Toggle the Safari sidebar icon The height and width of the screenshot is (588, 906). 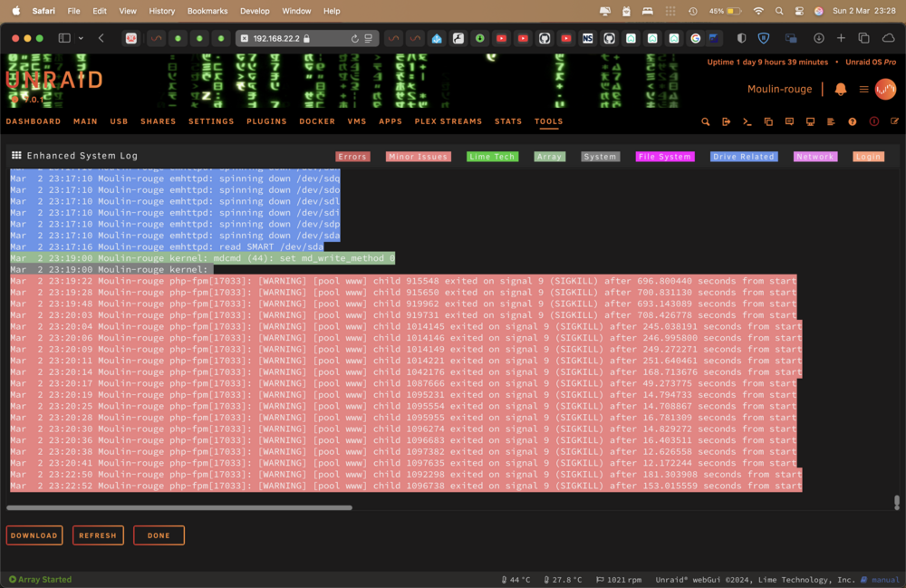(x=64, y=38)
